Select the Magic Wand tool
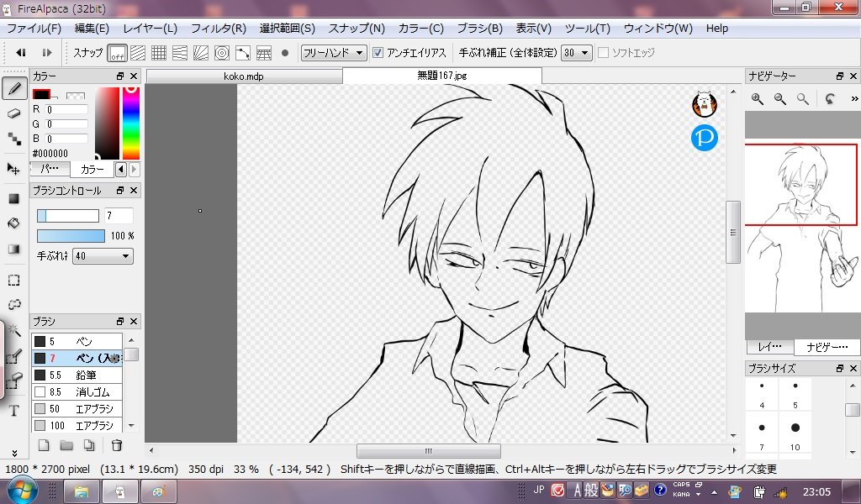The width and height of the screenshot is (861, 504). click(14, 330)
